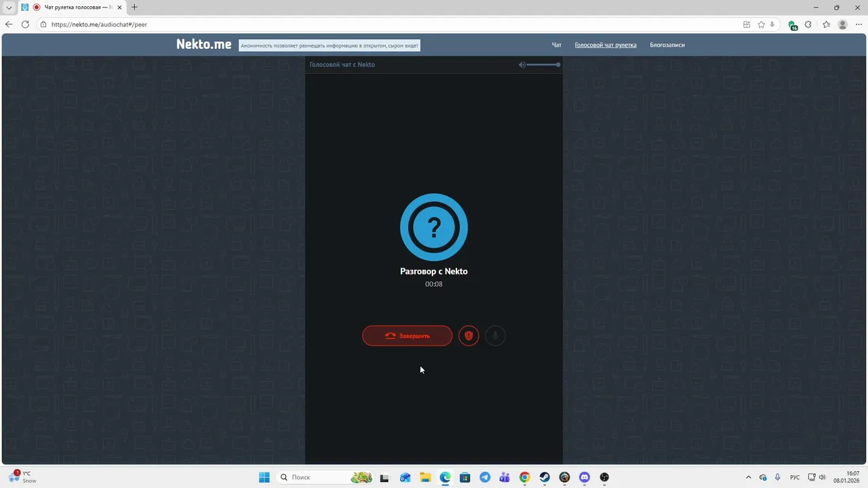Viewport: 868px width, 488px height.
Task: Open Steam from taskbar
Action: [x=545, y=477]
